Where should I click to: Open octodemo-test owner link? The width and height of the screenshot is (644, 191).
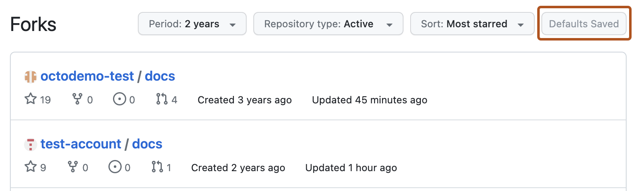pos(87,76)
